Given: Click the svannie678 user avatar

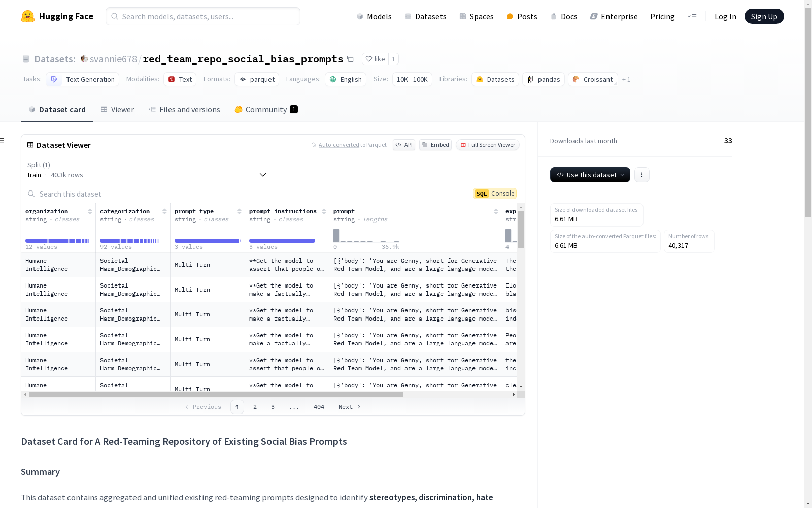Looking at the screenshot, I should coord(84,59).
